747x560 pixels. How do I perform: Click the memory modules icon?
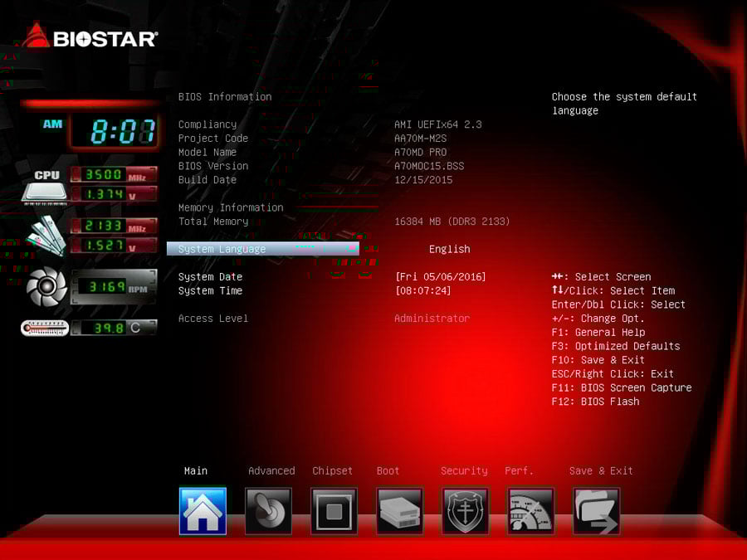pos(46,235)
